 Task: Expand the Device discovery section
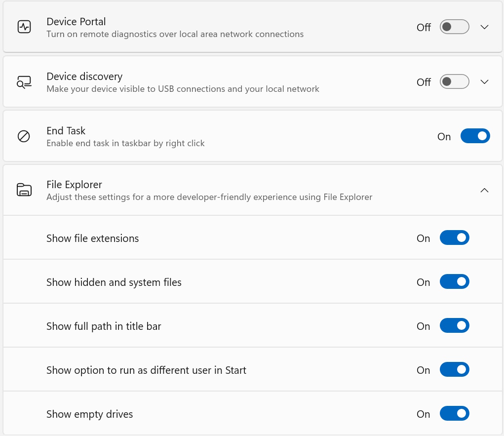pyautogui.click(x=484, y=81)
